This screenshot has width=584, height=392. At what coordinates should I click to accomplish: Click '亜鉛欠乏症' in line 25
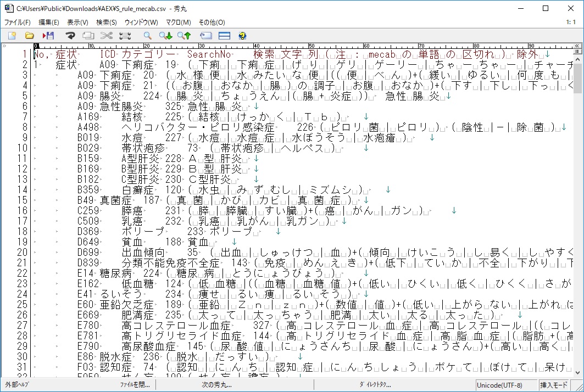(x=126, y=305)
